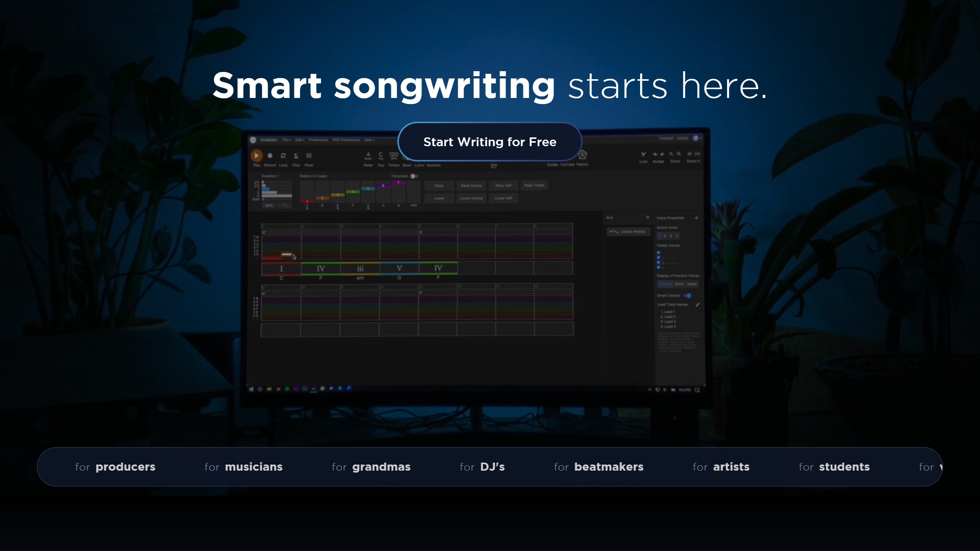Click the Key C major control
This screenshot has width=980, height=551.
[381, 156]
